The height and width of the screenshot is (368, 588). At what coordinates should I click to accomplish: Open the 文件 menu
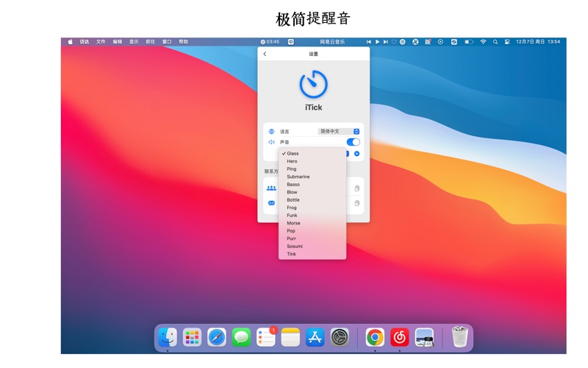(101, 42)
